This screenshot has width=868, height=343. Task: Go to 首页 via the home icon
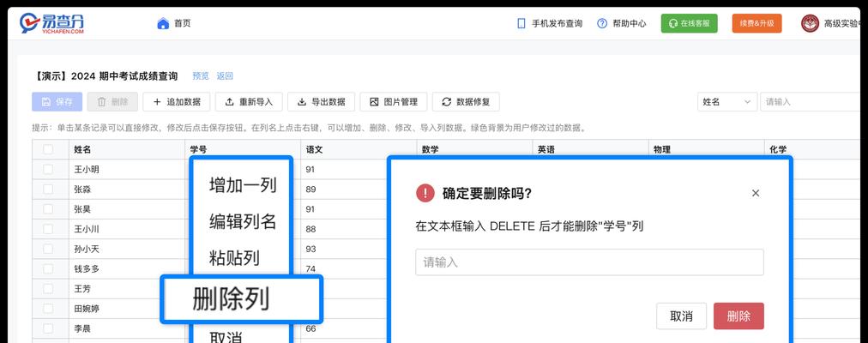(163, 23)
